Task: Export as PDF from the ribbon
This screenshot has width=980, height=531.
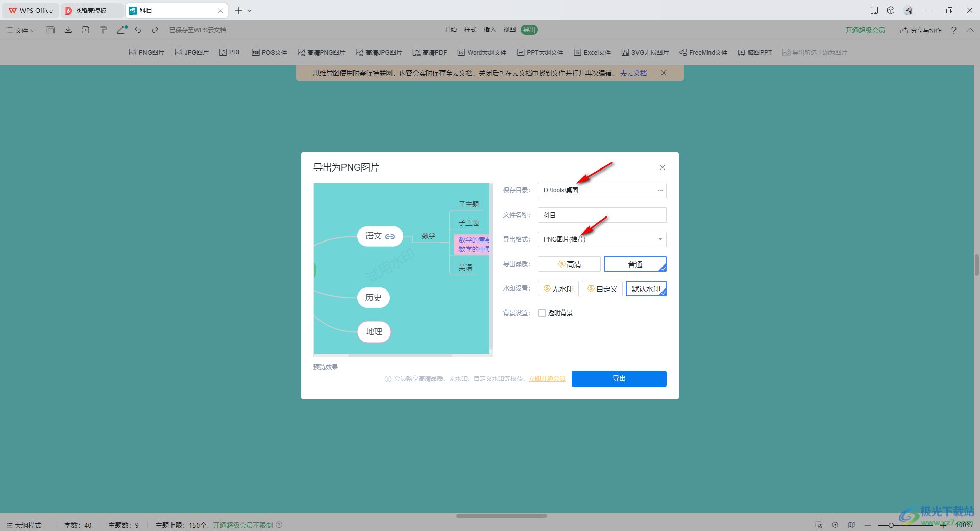Action: [230, 52]
